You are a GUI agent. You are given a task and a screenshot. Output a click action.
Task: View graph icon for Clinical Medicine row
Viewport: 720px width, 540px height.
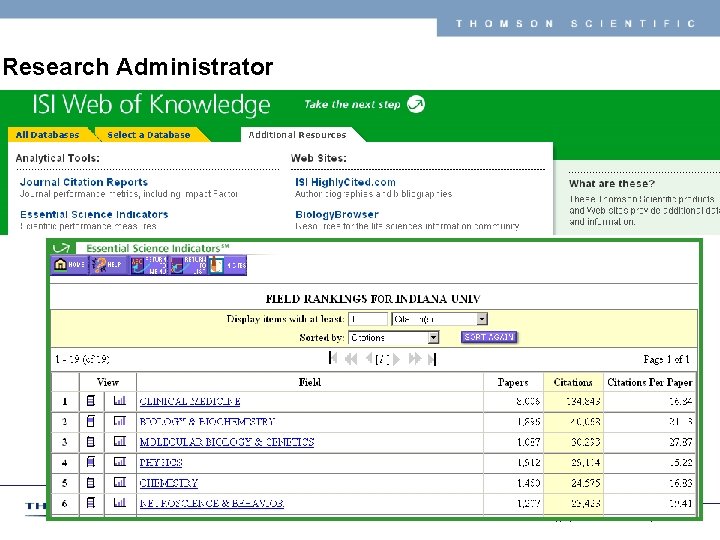coord(119,400)
